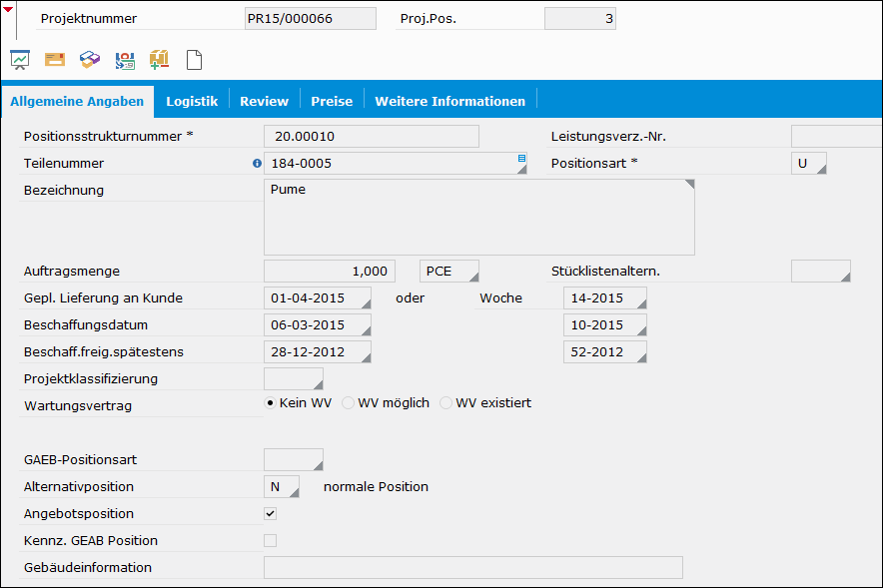Open the Preise tab
The height and width of the screenshot is (588, 883).
[332, 101]
